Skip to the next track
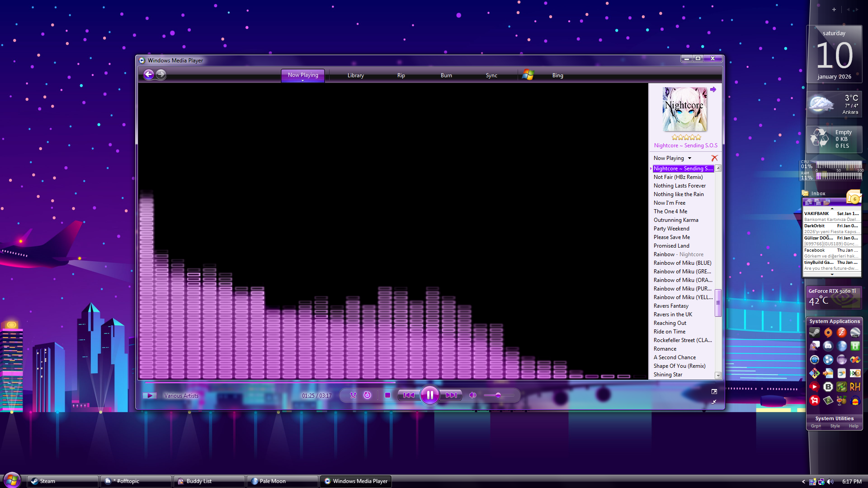Screen dimensions: 868x488 coord(451,395)
